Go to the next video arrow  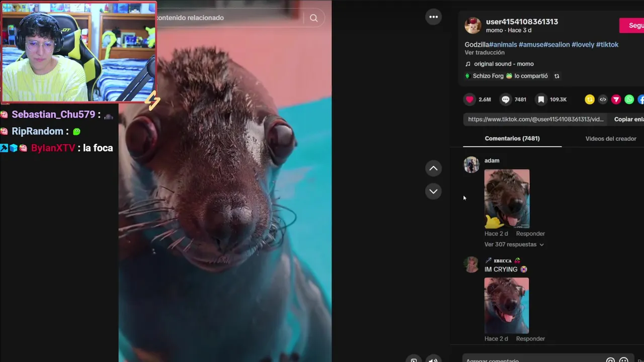click(433, 191)
